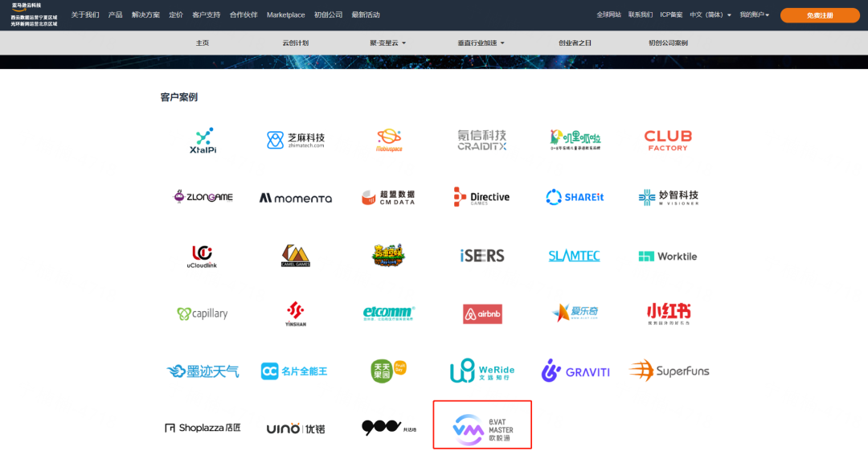Follow the ICP备案 link
Viewport: 868px width, 451px height.
[x=671, y=15]
